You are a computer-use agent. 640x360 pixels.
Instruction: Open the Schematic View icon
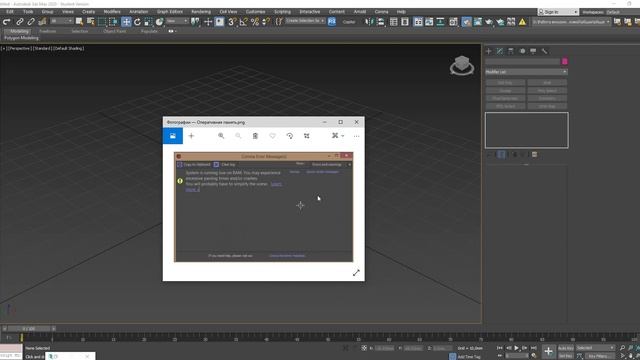(x=440, y=22)
